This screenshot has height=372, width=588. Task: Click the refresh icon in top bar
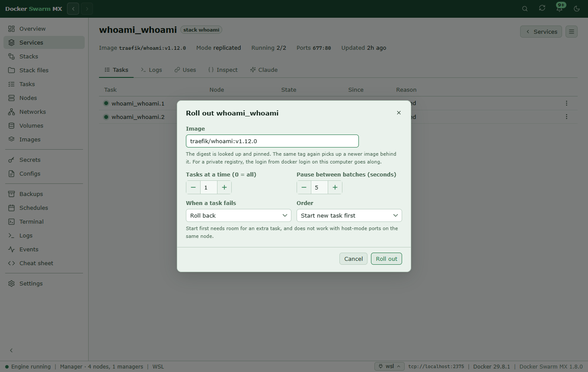pyautogui.click(x=542, y=8)
